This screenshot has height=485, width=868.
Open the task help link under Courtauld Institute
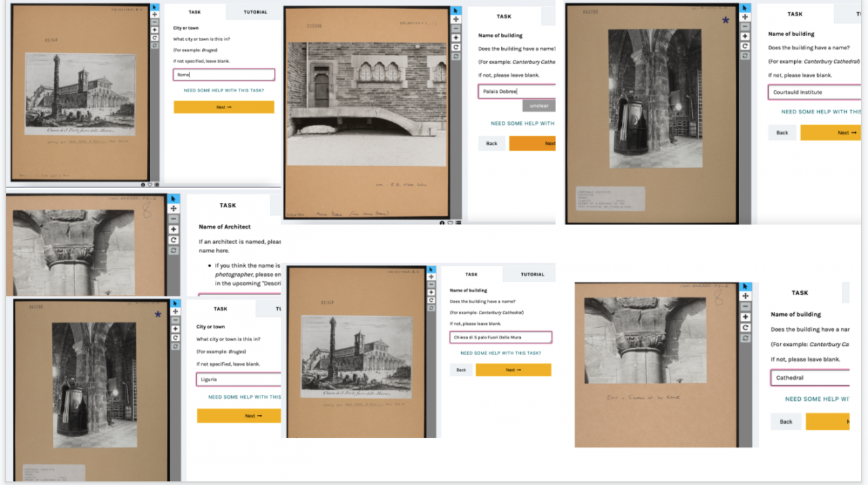tap(821, 112)
